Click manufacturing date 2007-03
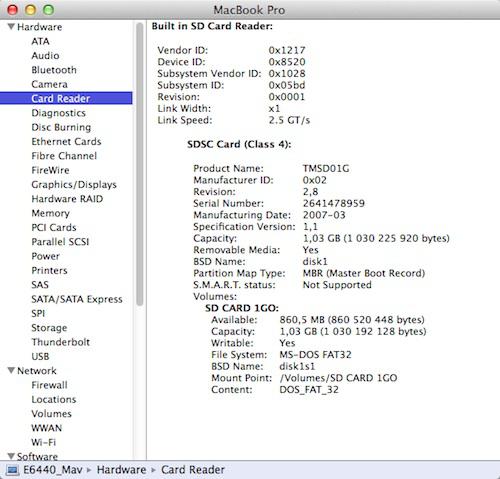Screen dimensions: 500x479 click(324, 215)
